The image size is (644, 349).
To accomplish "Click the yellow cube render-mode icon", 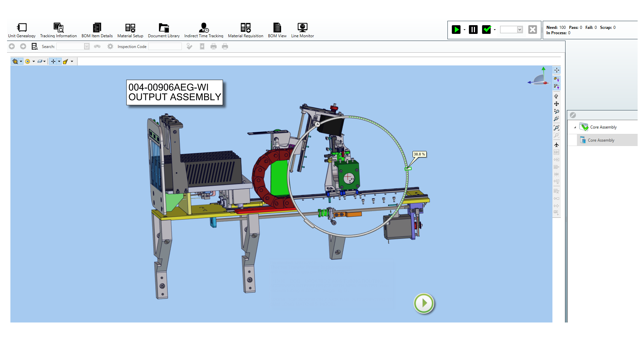I will point(66,61).
